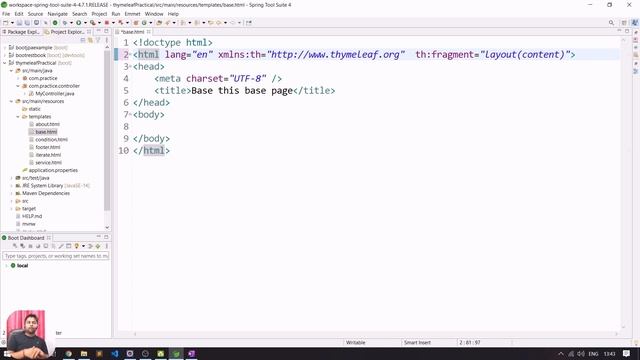Open the File menu
The width and height of the screenshot is (640, 360).
click(6, 14)
